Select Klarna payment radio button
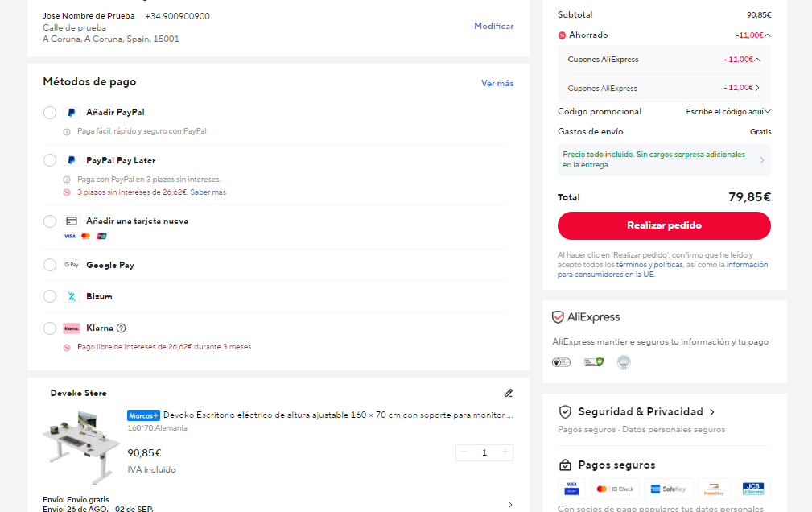 (50, 328)
